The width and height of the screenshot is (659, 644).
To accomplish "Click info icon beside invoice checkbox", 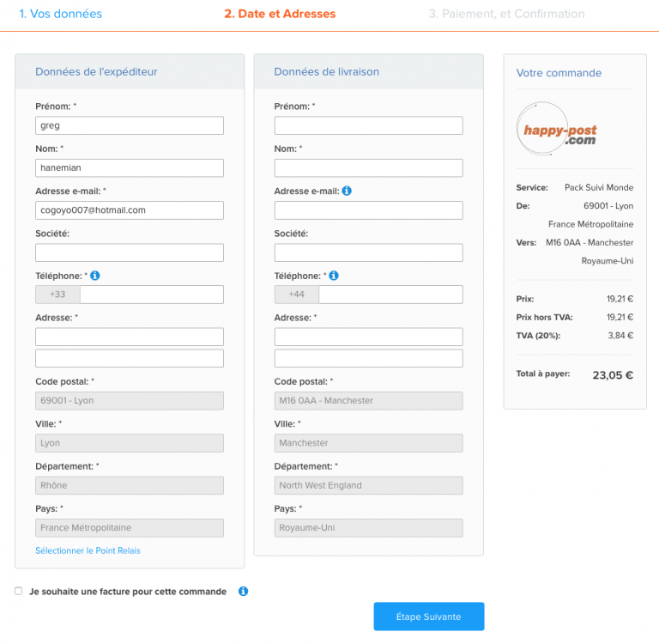I will (x=243, y=592).
